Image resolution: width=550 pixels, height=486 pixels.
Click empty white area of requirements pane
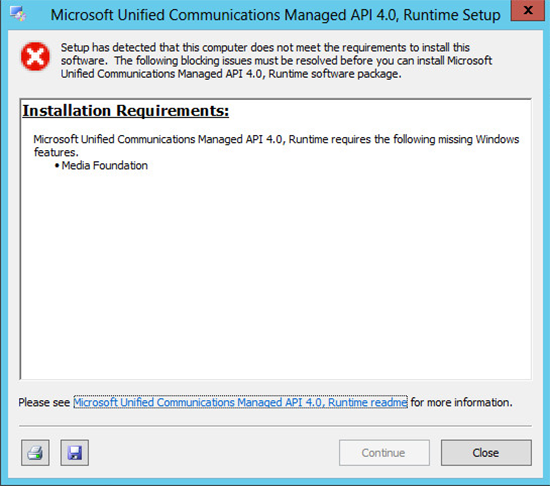click(x=276, y=274)
